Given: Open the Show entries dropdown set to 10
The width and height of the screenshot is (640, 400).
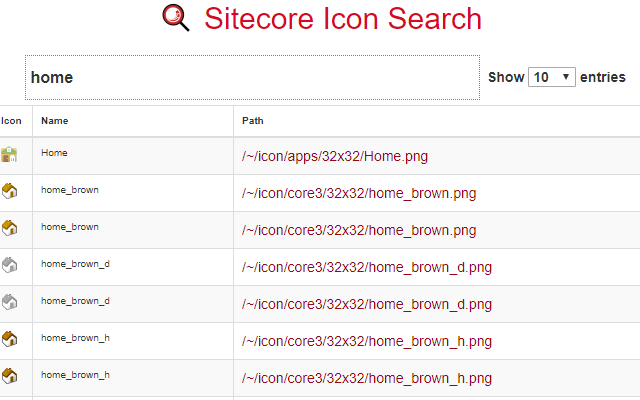Looking at the screenshot, I should coord(552,77).
